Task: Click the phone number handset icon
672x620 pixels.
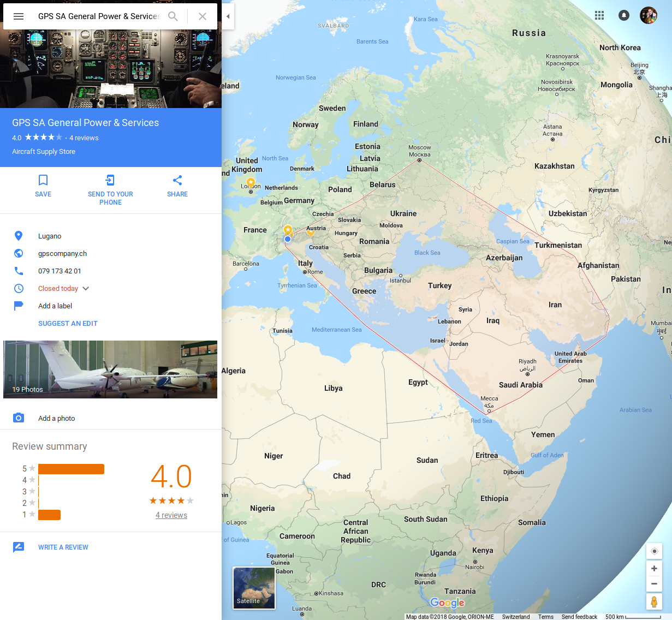Action: pos(19,271)
